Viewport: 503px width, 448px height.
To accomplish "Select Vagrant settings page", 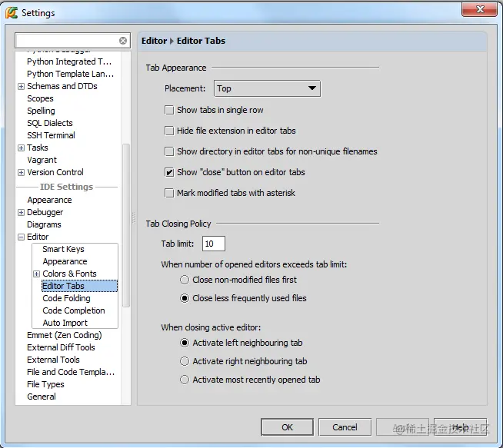I will point(42,160).
